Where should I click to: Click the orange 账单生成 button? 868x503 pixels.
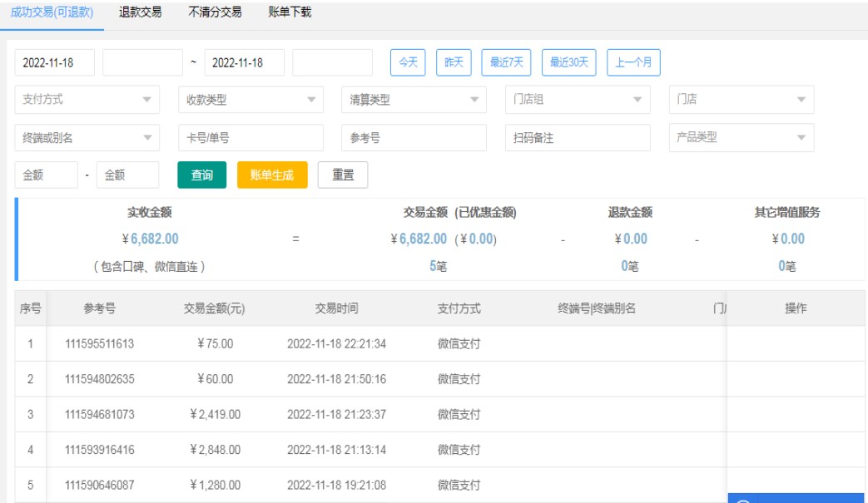click(x=272, y=175)
